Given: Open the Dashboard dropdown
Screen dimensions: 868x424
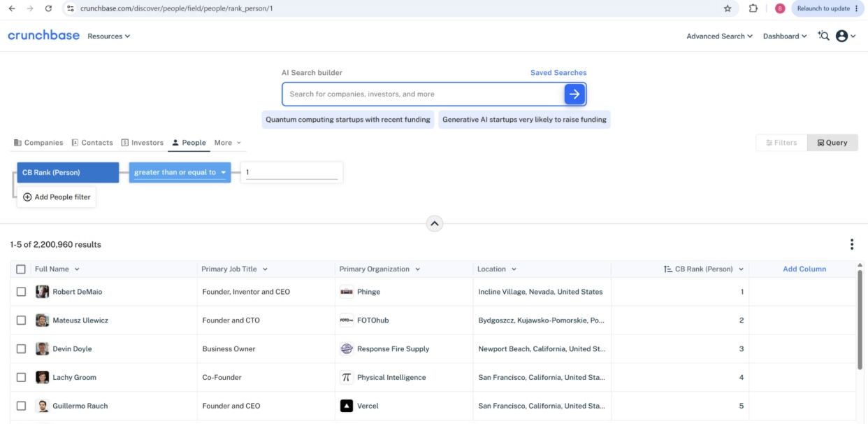Looking at the screenshot, I should coord(785,36).
